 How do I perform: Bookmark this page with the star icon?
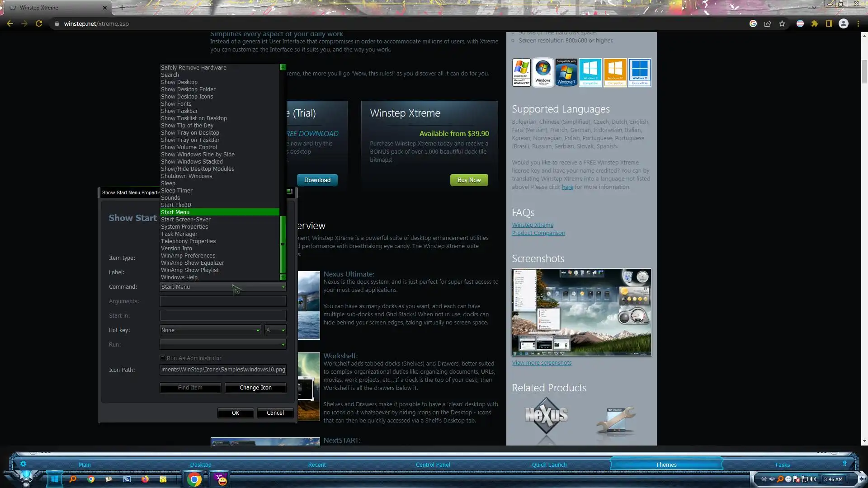(782, 23)
